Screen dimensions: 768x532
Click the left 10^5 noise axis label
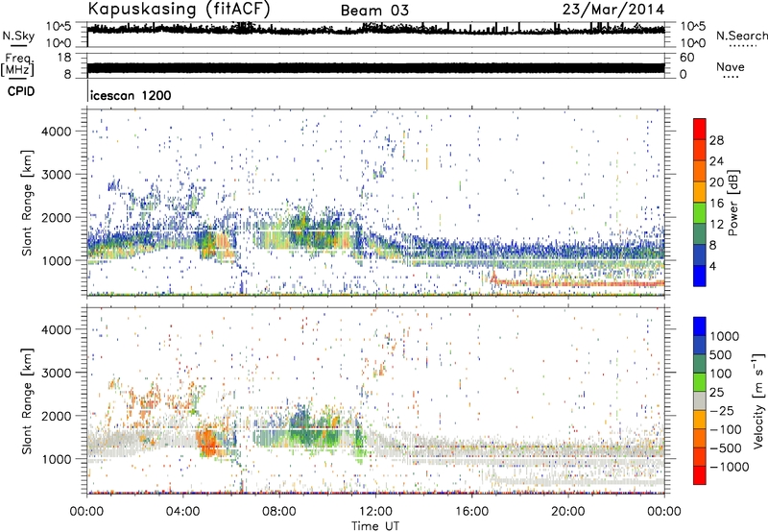tap(59, 26)
